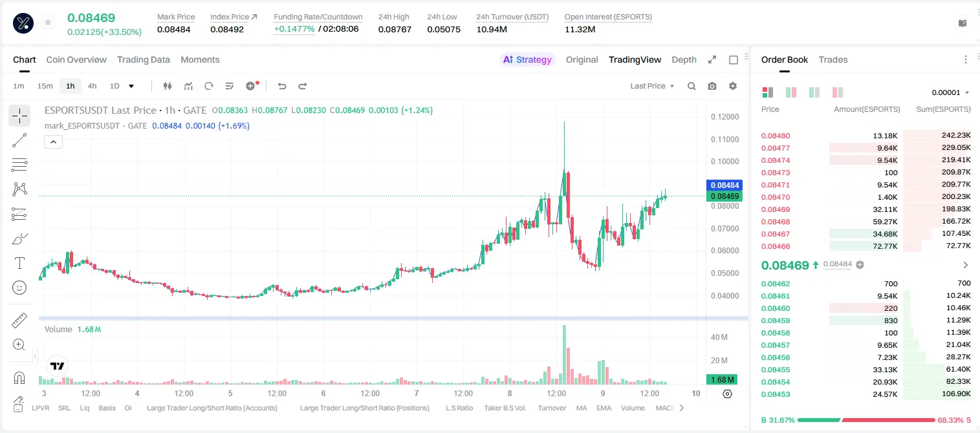Select the brush drawing tool
The image size is (980, 433).
pos(19,238)
